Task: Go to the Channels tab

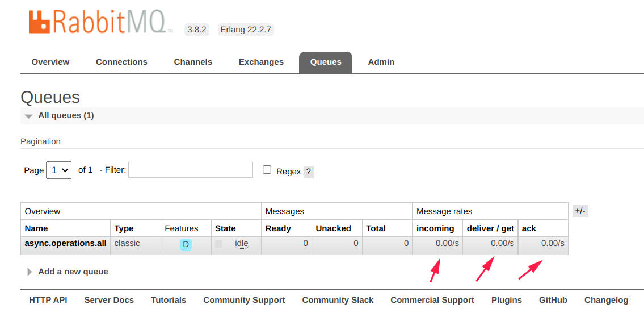Action: pyautogui.click(x=193, y=62)
